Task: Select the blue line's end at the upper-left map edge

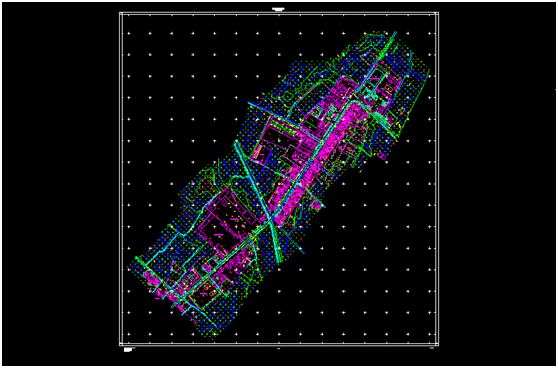Action: pyautogui.click(x=249, y=103)
